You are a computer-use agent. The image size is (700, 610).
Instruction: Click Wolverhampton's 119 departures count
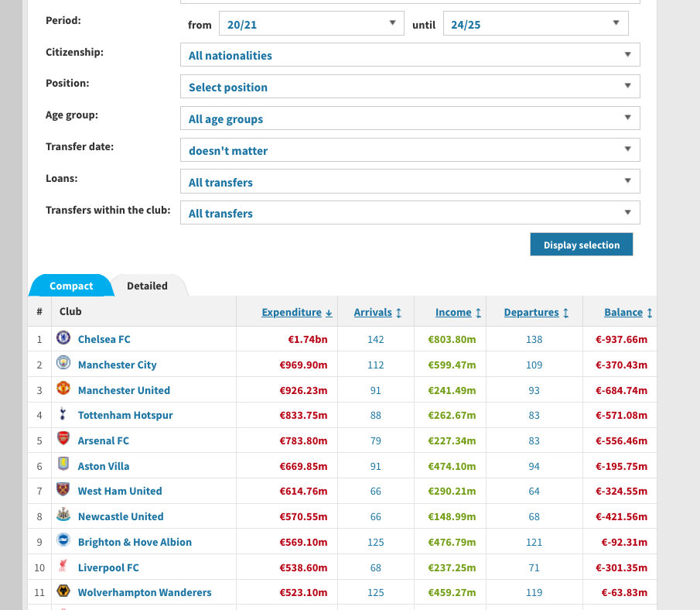(x=534, y=592)
